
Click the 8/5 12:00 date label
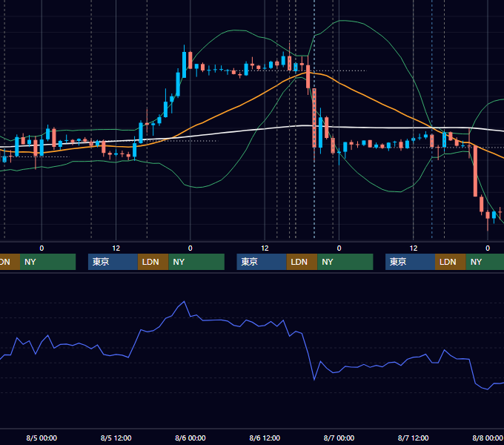click(x=116, y=438)
